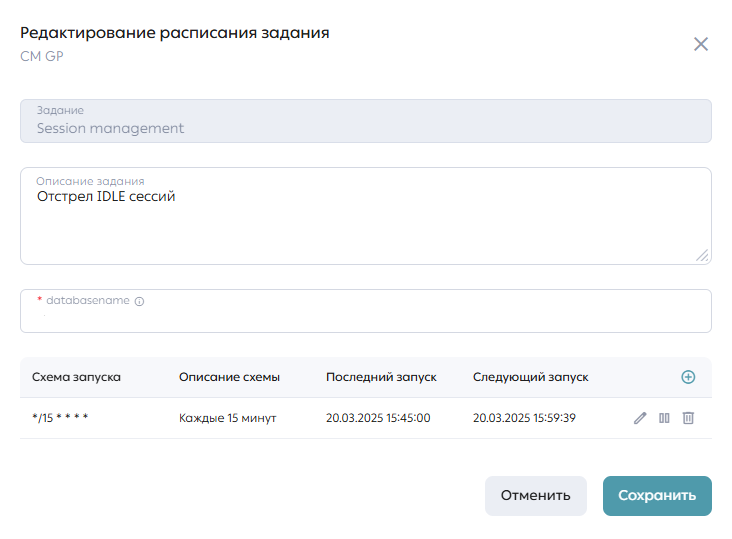732x539 pixels.
Task: Select last run time 20.03.2025 15:45:00
Action: pyautogui.click(x=378, y=418)
